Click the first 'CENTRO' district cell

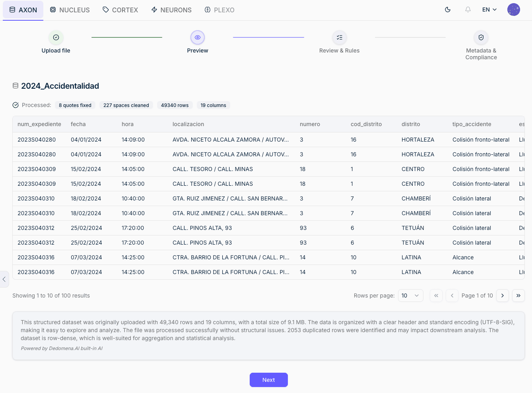click(413, 169)
